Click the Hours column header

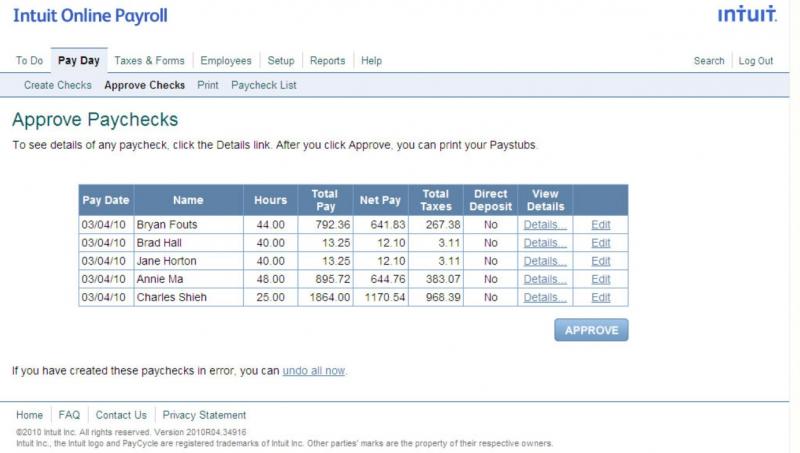tap(270, 200)
